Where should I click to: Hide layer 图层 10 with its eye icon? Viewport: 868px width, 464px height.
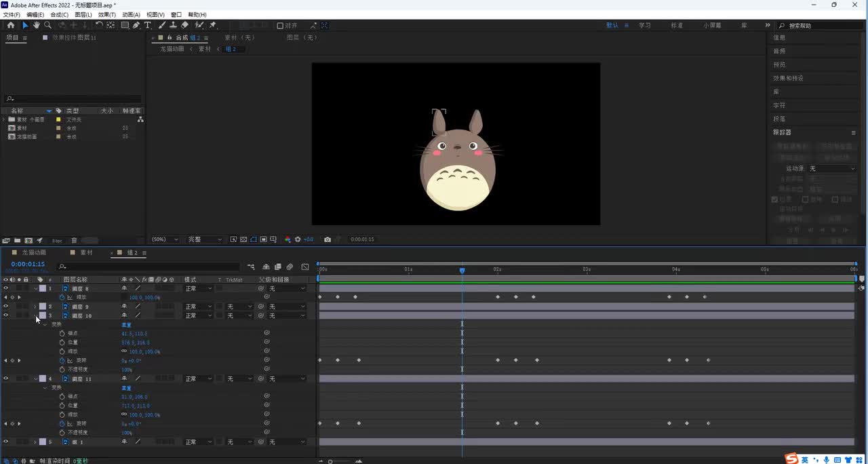6,315
